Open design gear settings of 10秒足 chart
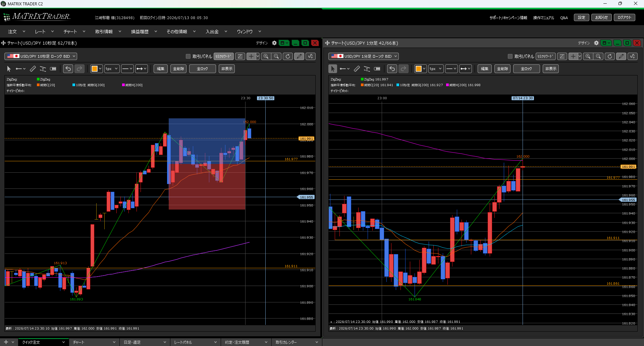 (274, 43)
